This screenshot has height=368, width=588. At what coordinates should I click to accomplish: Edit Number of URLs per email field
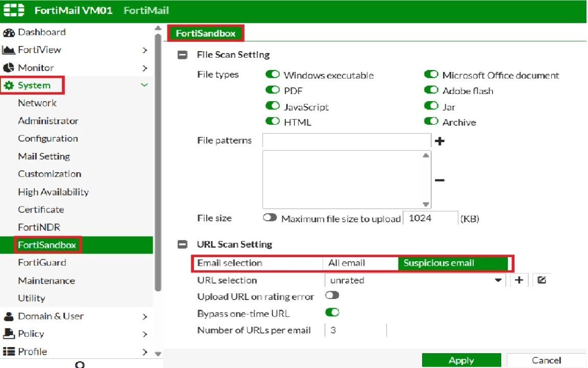355,330
